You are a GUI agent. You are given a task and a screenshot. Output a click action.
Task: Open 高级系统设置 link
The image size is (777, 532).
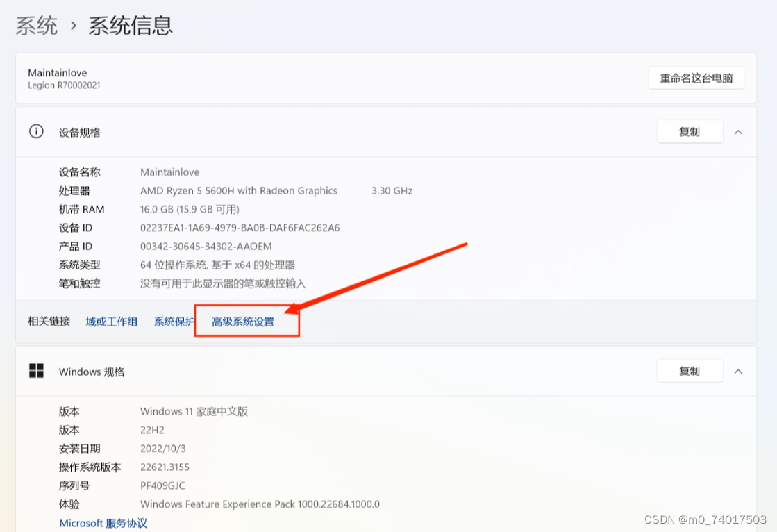(243, 322)
